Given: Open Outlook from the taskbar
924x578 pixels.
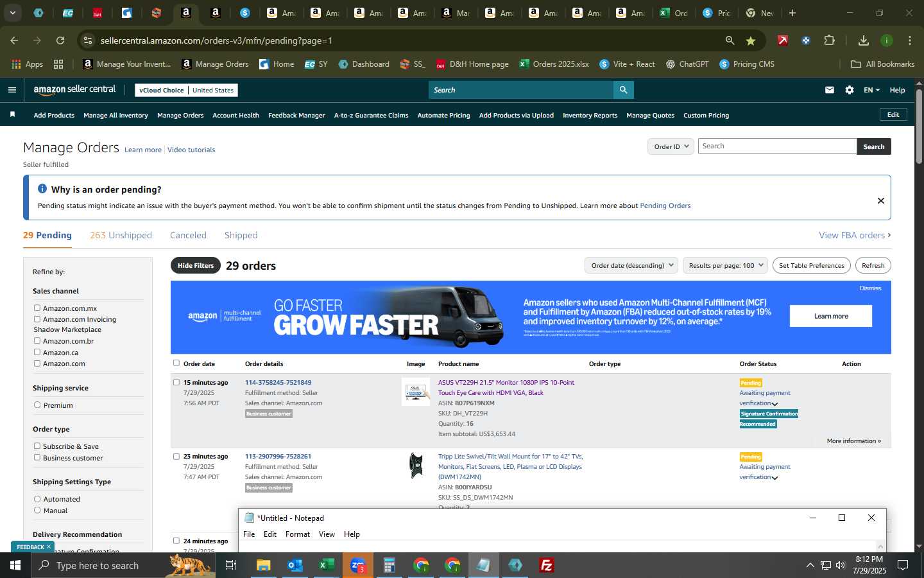Looking at the screenshot, I should [295, 565].
